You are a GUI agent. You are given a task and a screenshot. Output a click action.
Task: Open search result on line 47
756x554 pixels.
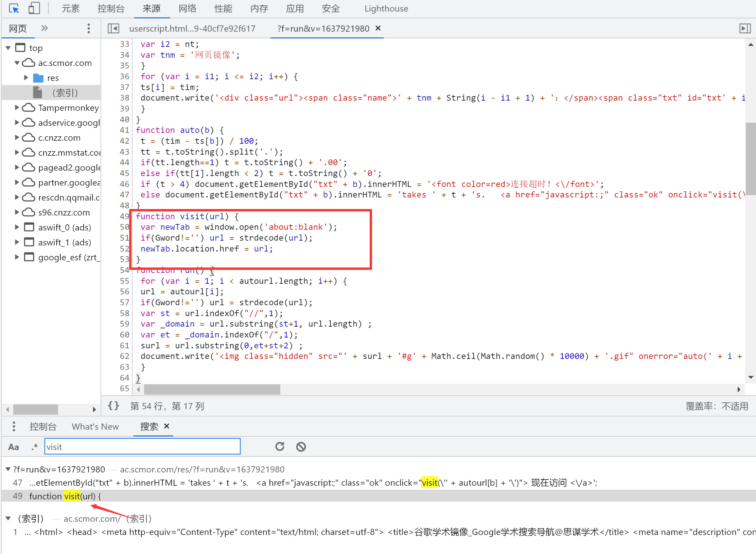pos(379,483)
